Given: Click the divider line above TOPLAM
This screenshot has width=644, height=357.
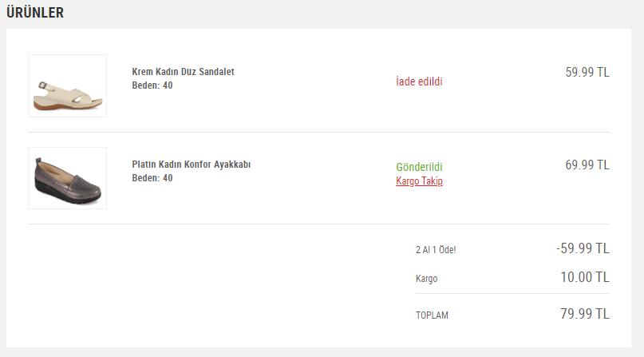Looking at the screenshot, I should [x=512, y=294].
